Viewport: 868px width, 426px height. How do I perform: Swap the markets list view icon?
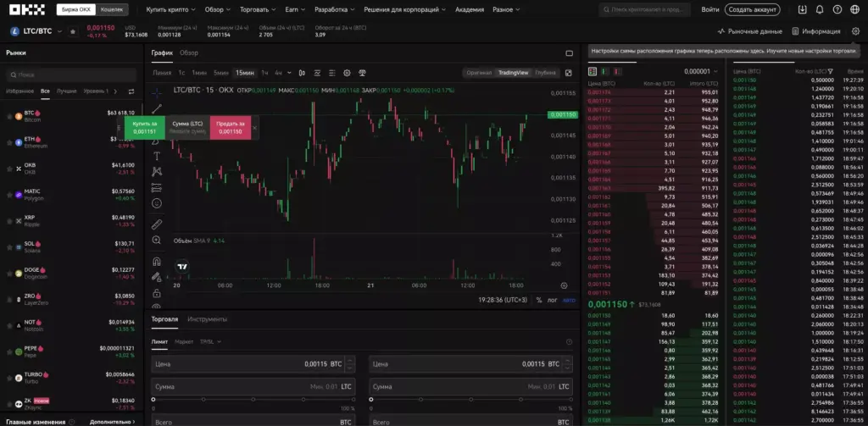(131, 91)
